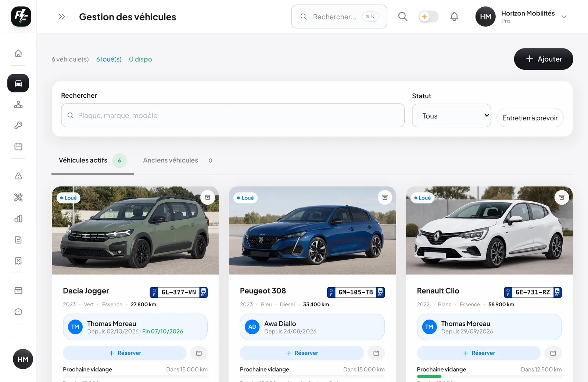Viewport: 588px width, 382px height.
Task: Open the document icon in sidebar
Action: [18, 240]
